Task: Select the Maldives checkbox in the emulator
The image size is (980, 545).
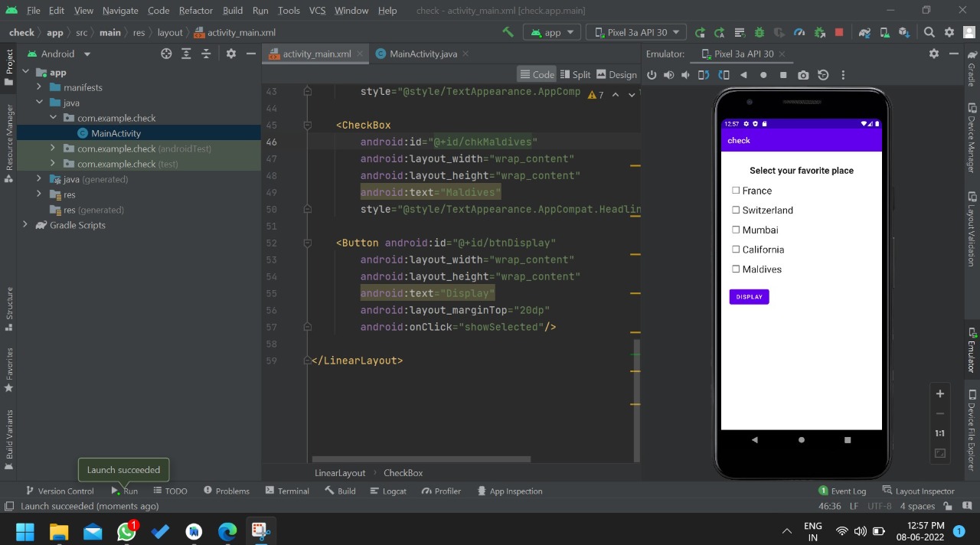Action: (x=736, y=269)
